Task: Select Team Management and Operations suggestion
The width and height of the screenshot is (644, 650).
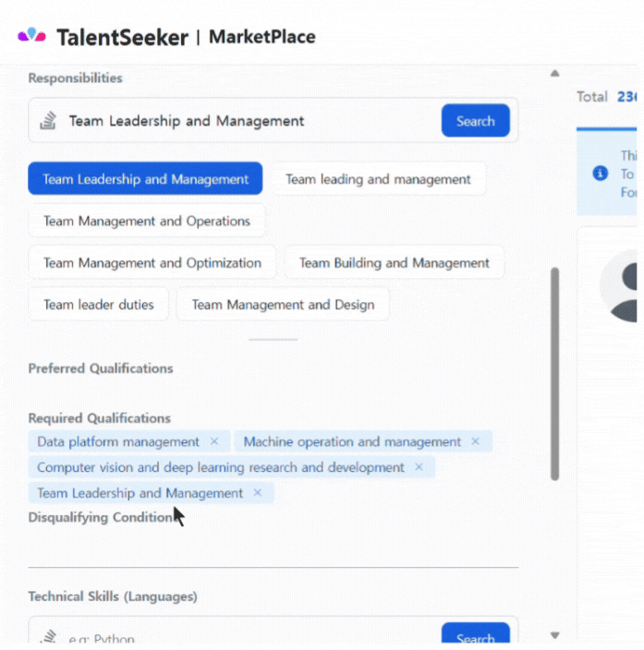Action: (147, 221)
